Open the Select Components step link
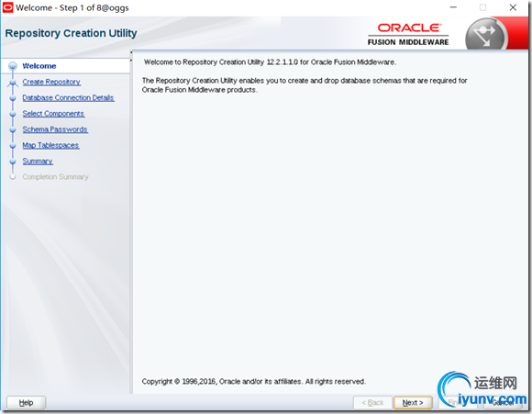 tap(53, 114)
